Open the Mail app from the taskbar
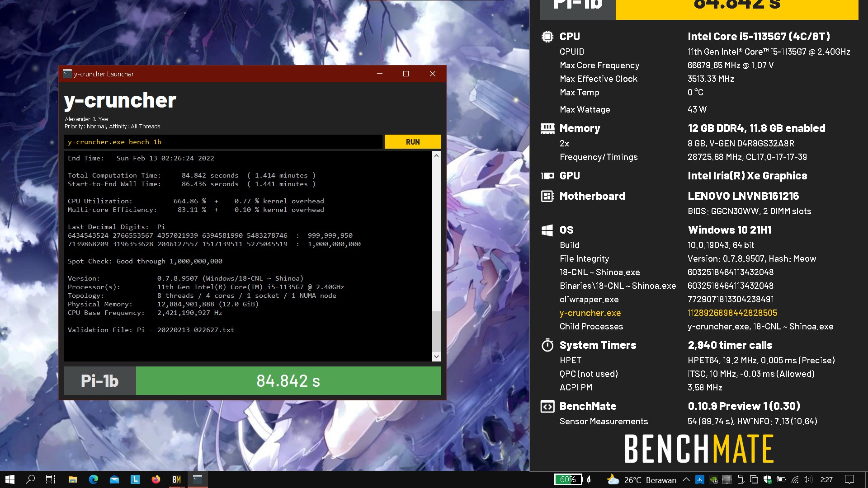The width and height of the screenshot is (868, 488). click(x=114, y=479)
